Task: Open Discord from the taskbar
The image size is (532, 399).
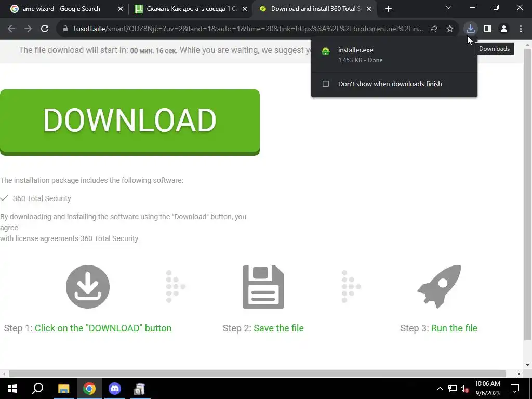Action: pyautogui.click(x=115, y=389)
